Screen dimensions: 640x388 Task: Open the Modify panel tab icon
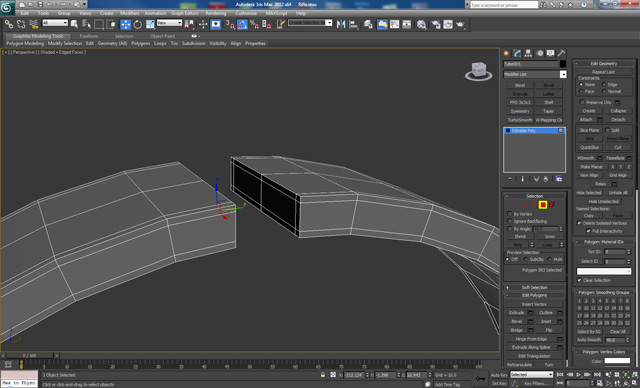pyautogui.click(x=517, y=53)
